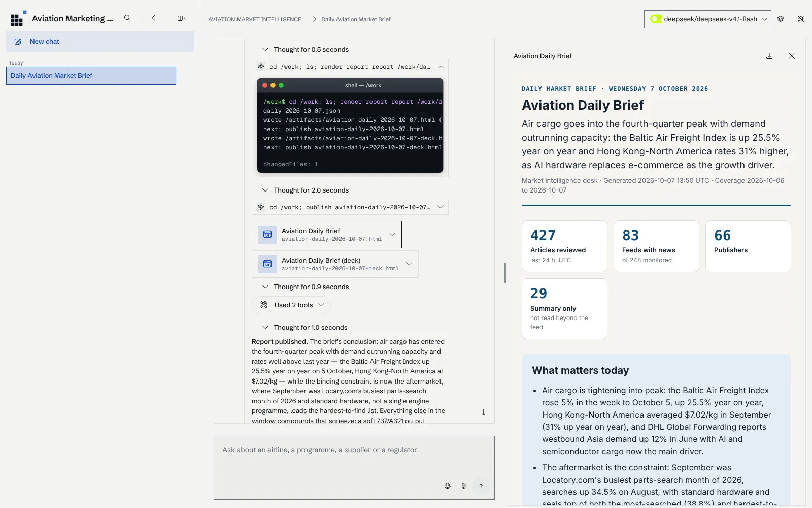Open the search magnifier in the sidebar
Screen dimensions: 812x508
[x=127, y=18]
